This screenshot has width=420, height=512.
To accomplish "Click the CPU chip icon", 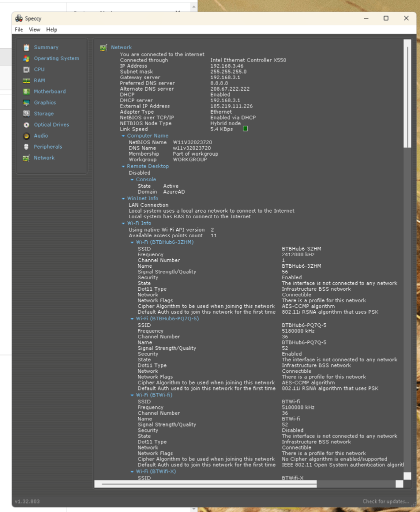I will (x=26, y=70).
